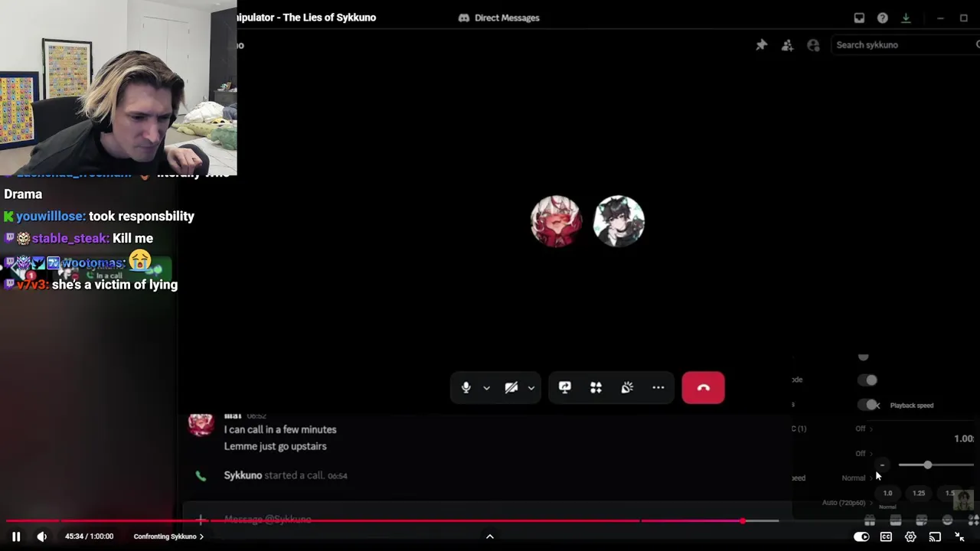Click green phone icon beside call notice

pyautogui.click(x=201, y=476)
